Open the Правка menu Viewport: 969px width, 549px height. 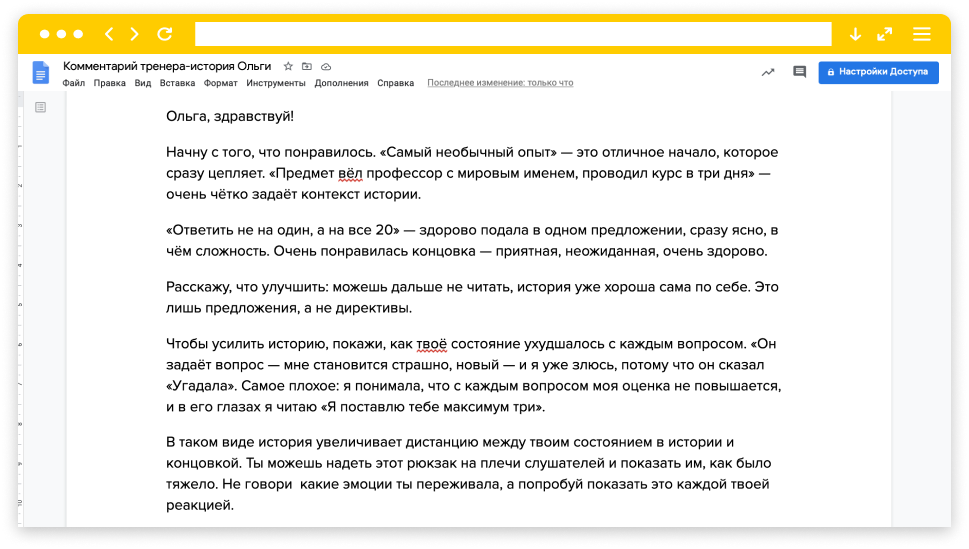click(x=109, y=83)
